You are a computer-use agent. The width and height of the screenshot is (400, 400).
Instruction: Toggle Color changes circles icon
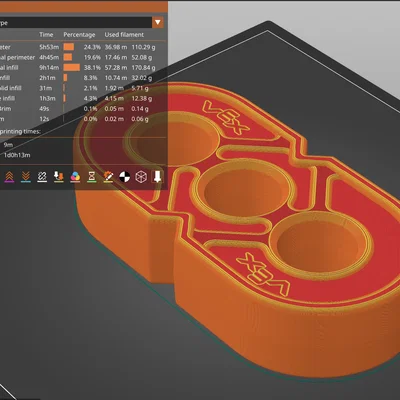[x=75, y=177]
